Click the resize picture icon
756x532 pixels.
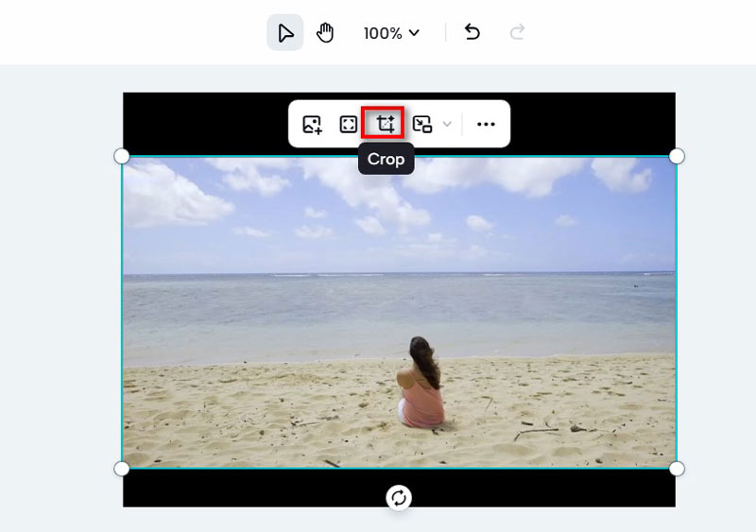pos(421,124)
